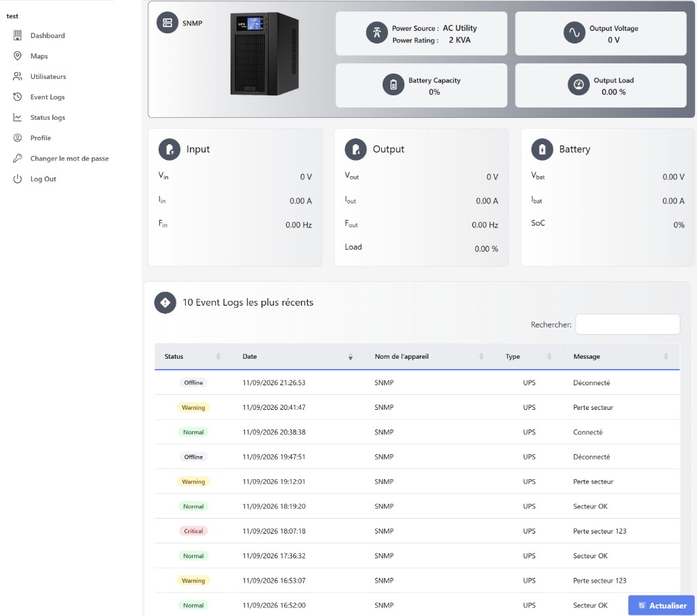Click the Actualiser refresh button
This screenshot has height=616, width=697.
[662, 605]
